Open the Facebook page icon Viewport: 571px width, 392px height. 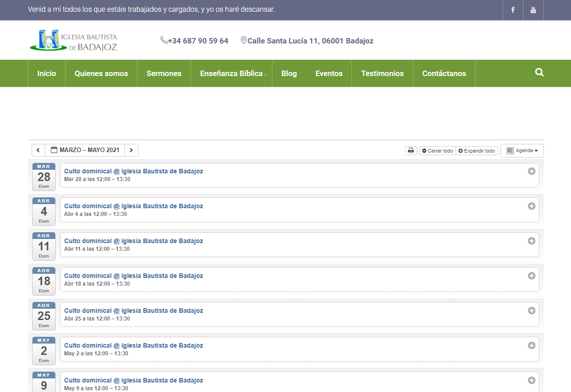[x=513, y=10]
